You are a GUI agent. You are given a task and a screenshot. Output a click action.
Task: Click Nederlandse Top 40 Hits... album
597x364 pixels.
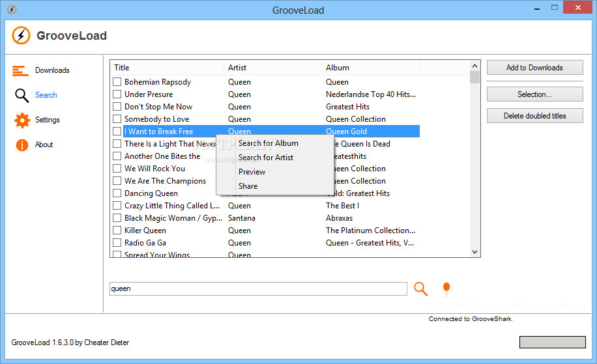(371, 94)
